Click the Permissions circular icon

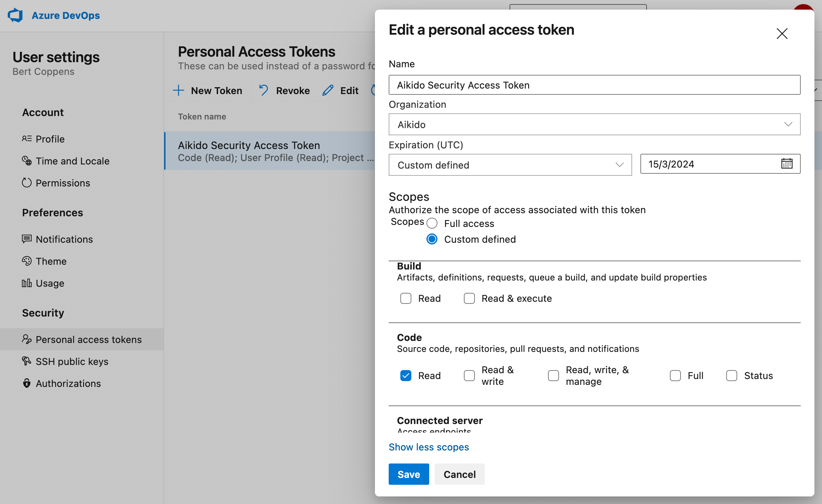27,183
